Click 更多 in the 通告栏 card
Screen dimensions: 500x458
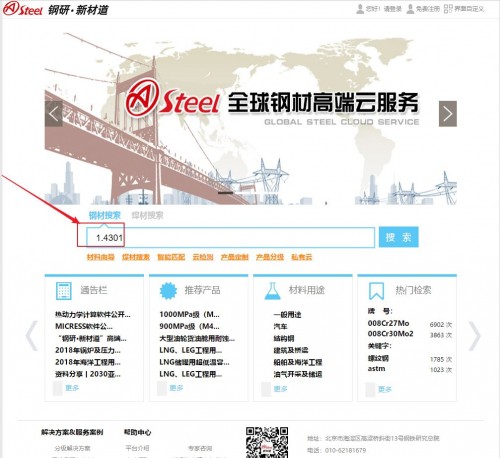coord(72,388)
